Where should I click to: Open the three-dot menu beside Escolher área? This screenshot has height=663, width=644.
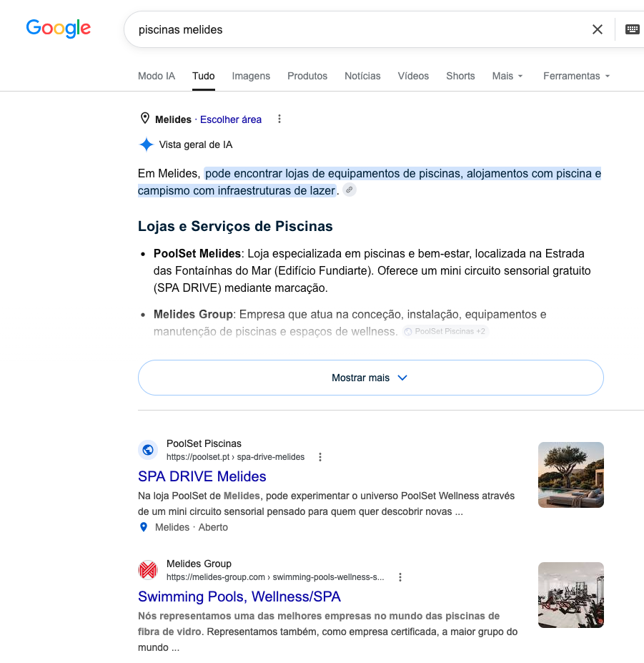coord(279,119)
